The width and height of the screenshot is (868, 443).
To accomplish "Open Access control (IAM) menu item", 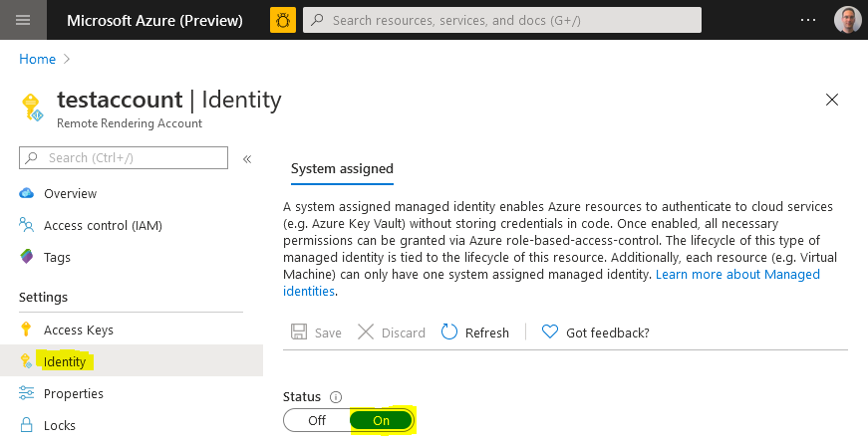I will 103,225.
